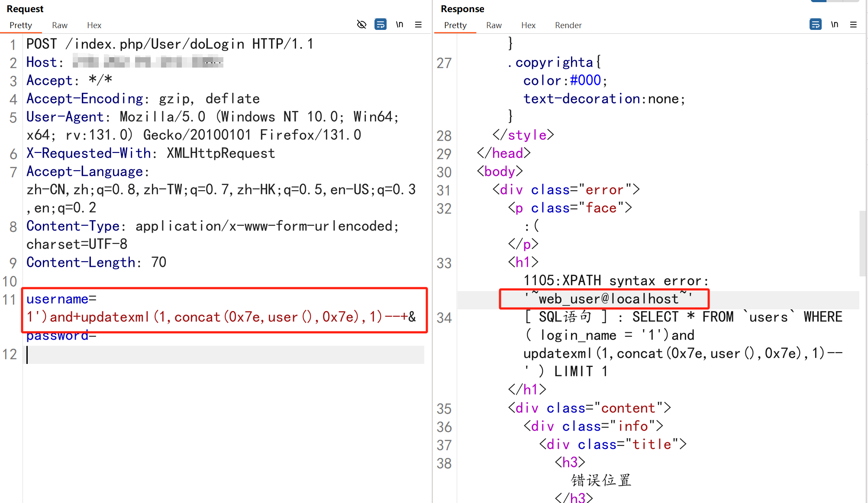Click the Content-Type header name
Image resolution: width=868 pixels, height=503 pixels.
pos(73,226)
